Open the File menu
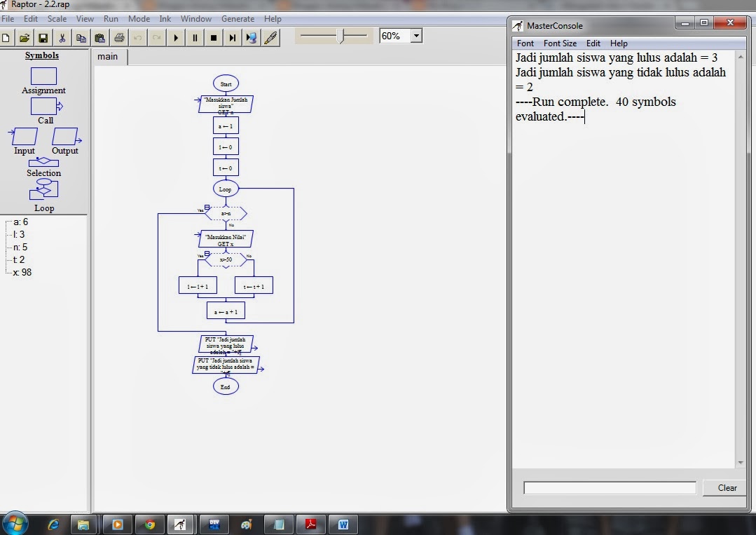 click(x=8, y=19)
